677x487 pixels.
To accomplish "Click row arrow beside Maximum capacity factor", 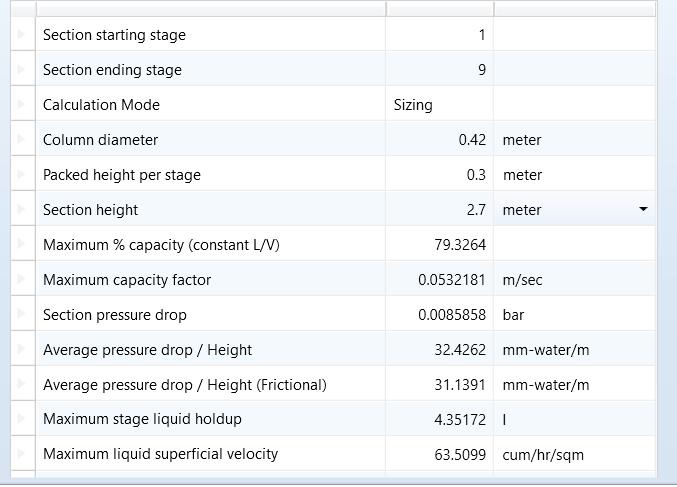I will pos(22,280).
